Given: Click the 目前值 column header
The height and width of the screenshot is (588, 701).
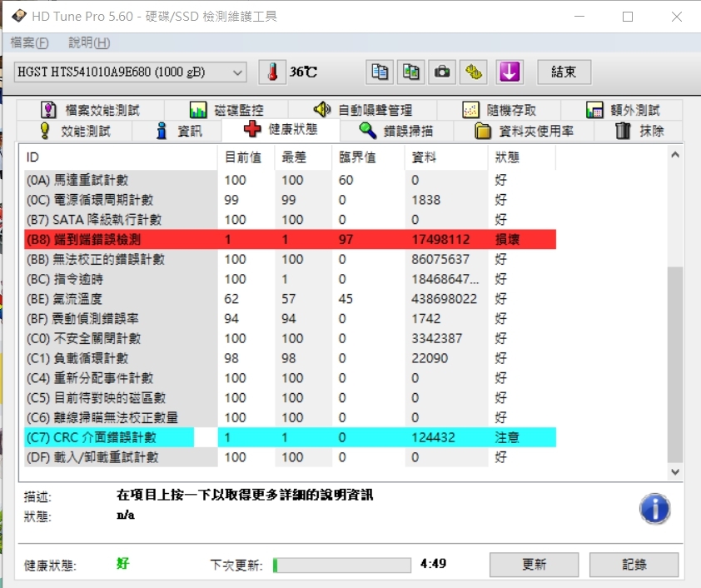Looking at the screenshot, I should pyautogui.click(x=246, y=157).
